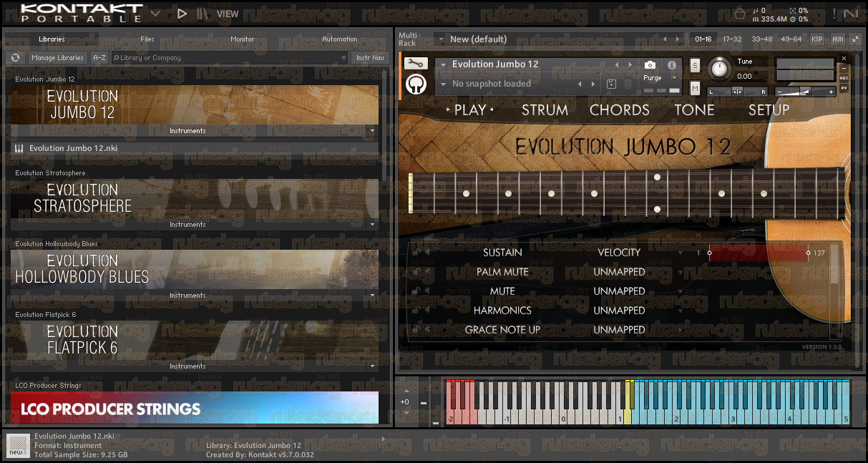Click Library or Company search field
The height and width of the screenshot is (463, 868).
point(230,58)
